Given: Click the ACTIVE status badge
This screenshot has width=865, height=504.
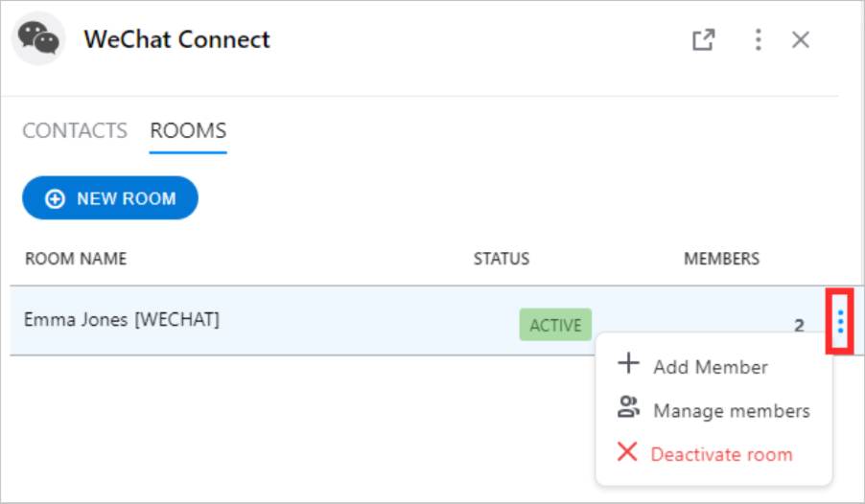Looking at the screenshot, I should click(x=555, y=325).
